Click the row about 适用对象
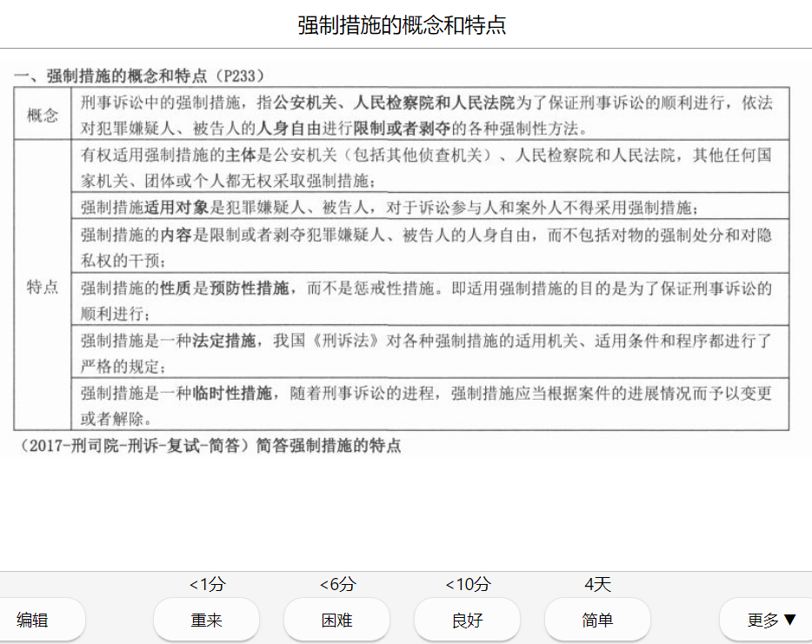The image size is (812, 644). click(429, 207)
